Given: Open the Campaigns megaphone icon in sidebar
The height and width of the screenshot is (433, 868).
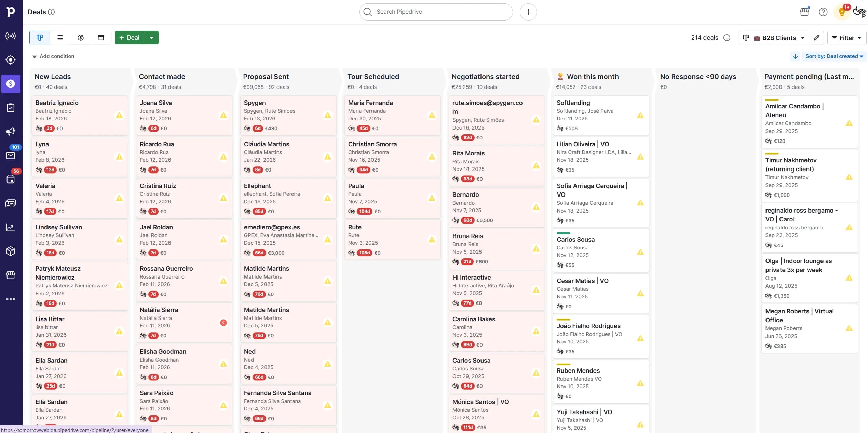Looking at the screenshot, I should click(11, 132).
